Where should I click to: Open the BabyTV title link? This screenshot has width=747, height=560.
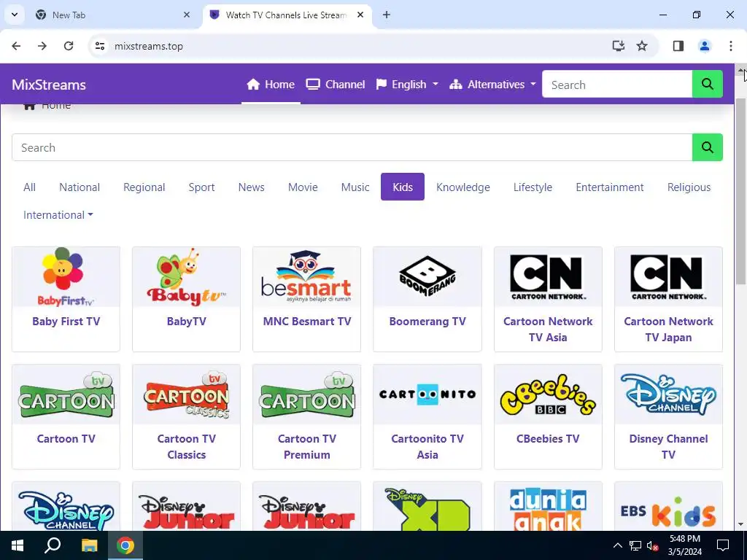[x=186, y=322]
